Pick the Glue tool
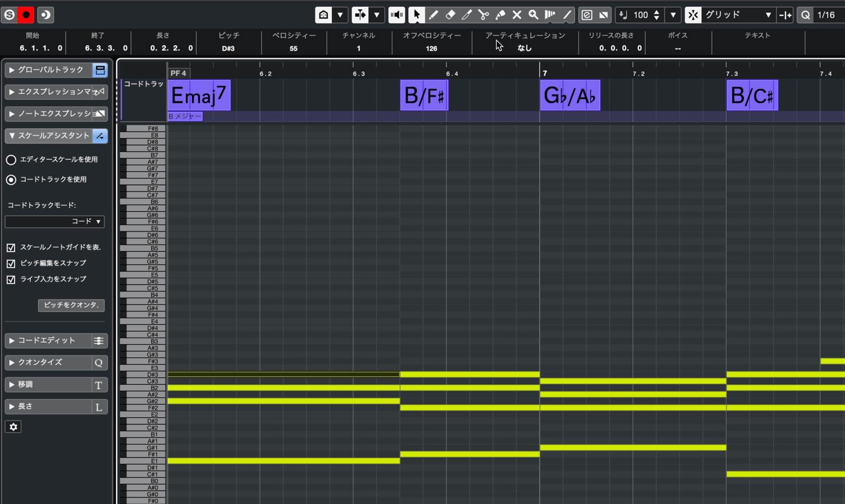This screenshot has width=845, height=504. tap(500, 15)
